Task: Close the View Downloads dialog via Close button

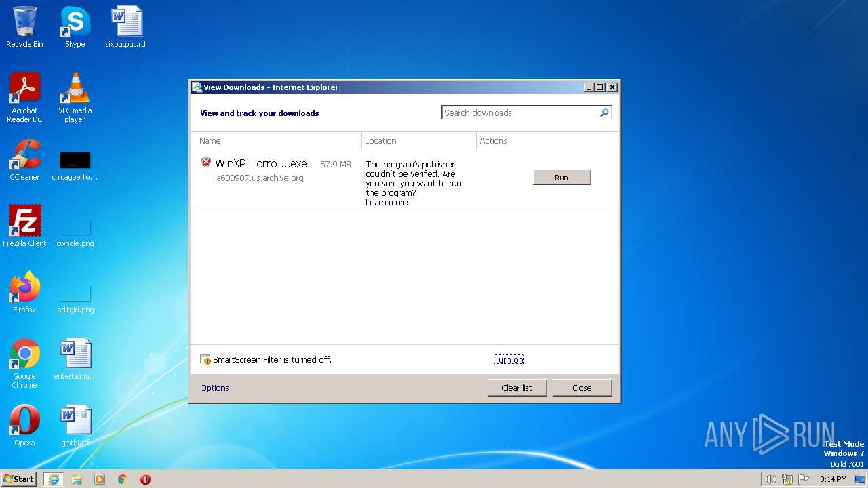Action: click(x=582, y=388)
